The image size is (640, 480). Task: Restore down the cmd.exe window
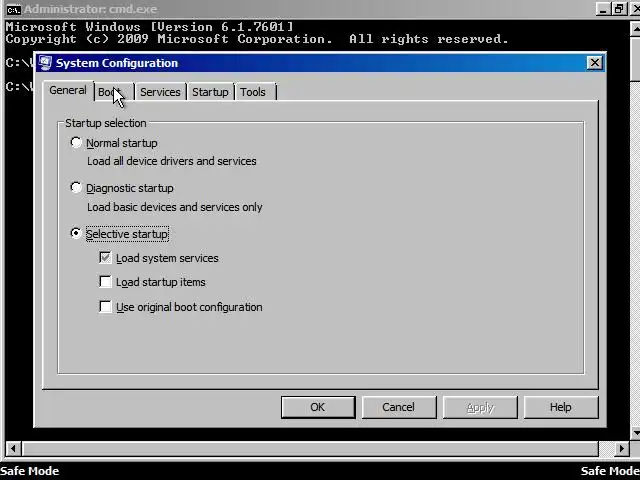619,9
